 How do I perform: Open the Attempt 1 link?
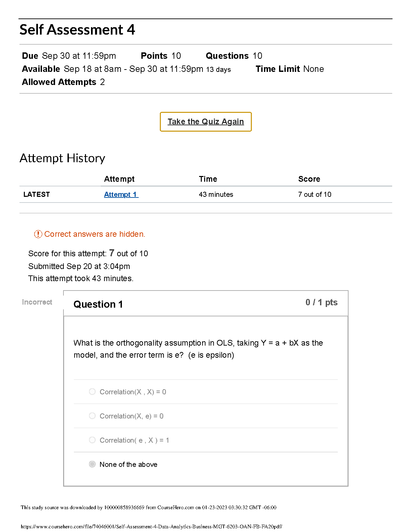121,194
